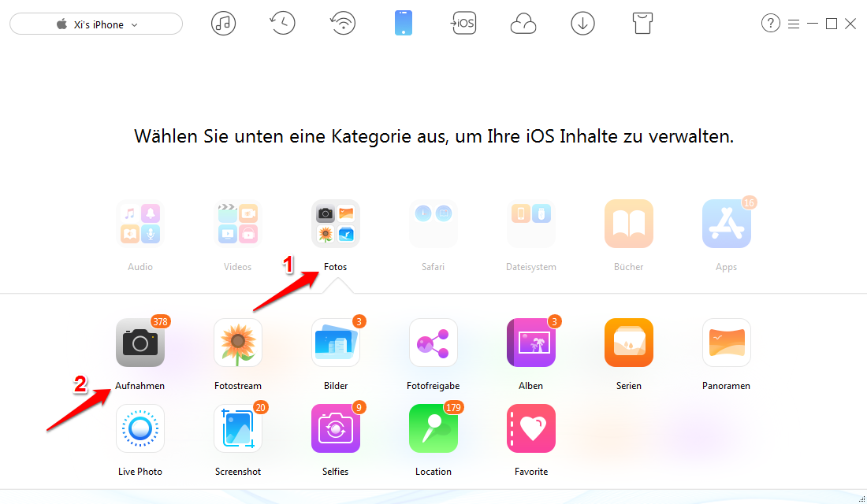
Task: Open the Alben album icon
Action: coord(530,343)
